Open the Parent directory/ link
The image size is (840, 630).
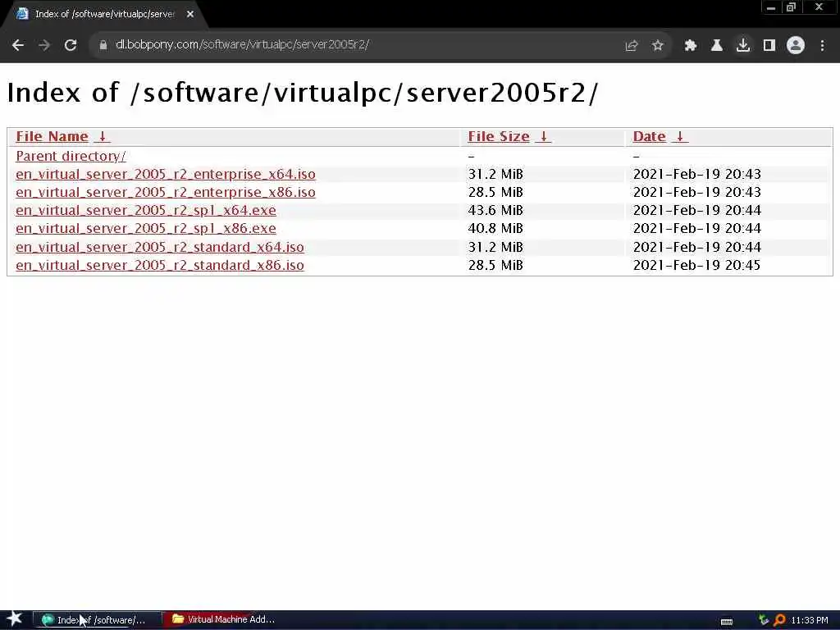click(x=71, y=156)
